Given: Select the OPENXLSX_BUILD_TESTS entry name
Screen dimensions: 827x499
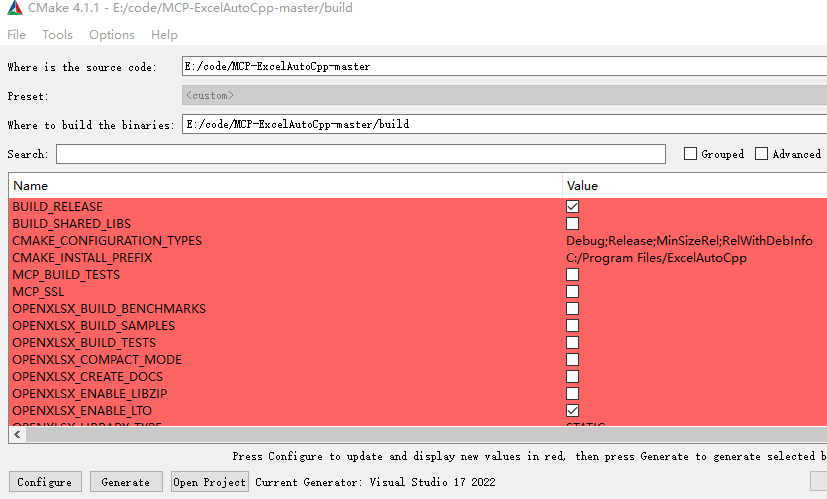Looking at the screenshot, I should point(84,343).
